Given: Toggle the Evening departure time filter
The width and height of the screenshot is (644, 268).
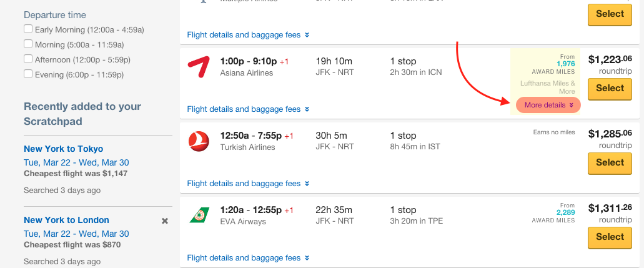Looking at the screenshot, I should click(x=28, y=74).
